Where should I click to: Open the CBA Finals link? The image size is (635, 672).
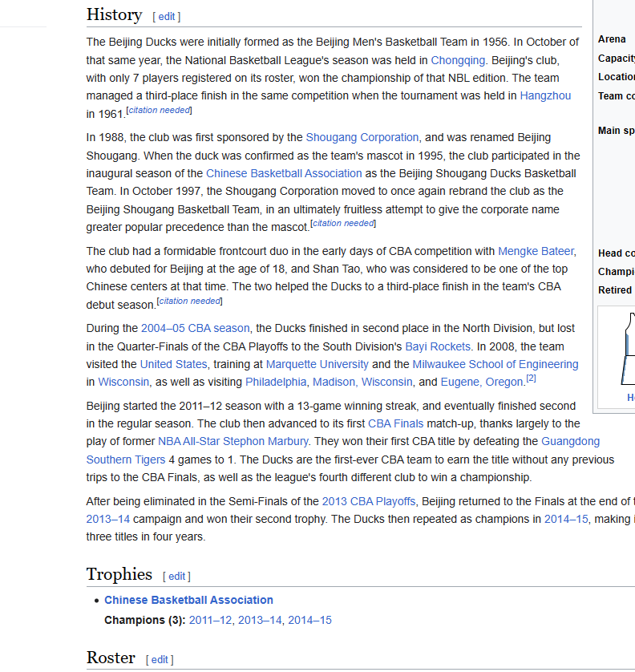coord(395,424)
